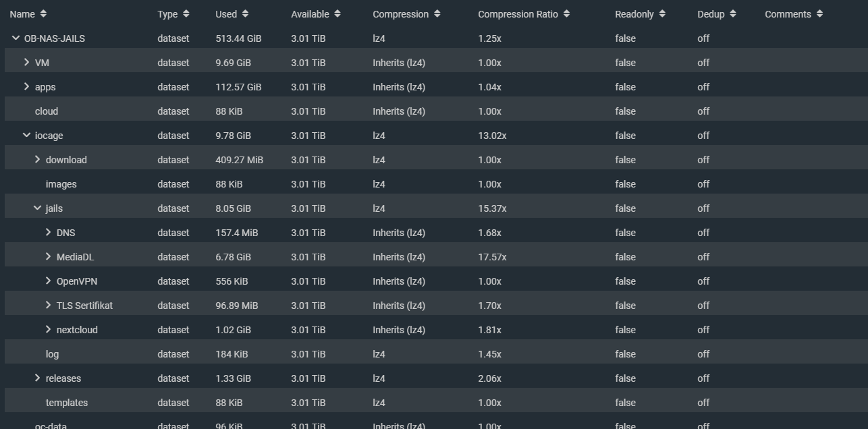
Task: Expand the releases dataset
Action: coord(37,378)
